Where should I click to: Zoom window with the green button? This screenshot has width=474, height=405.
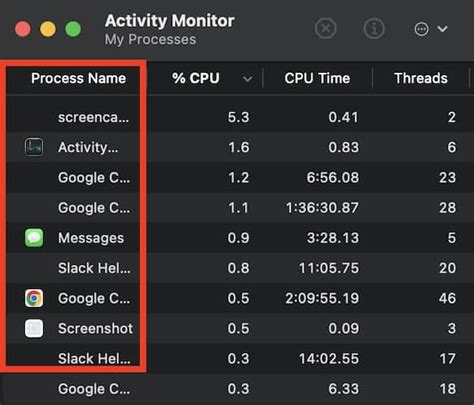(73, 29)
